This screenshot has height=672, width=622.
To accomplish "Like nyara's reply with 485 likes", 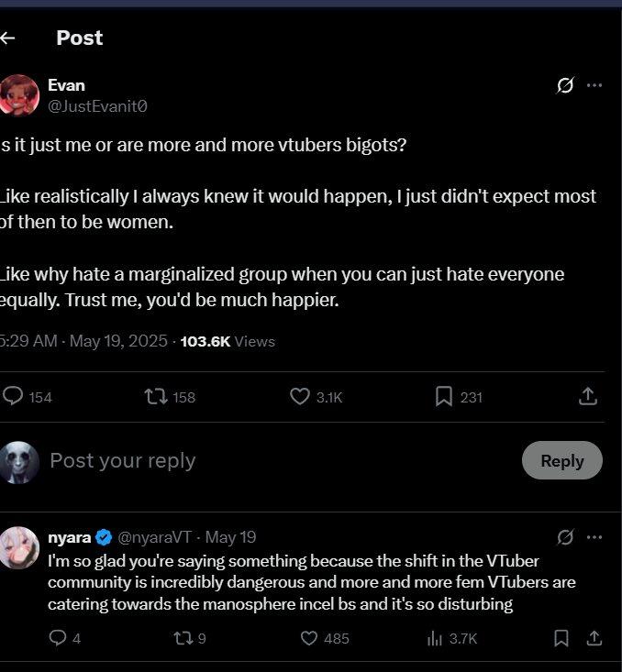I will click(310, 637).
